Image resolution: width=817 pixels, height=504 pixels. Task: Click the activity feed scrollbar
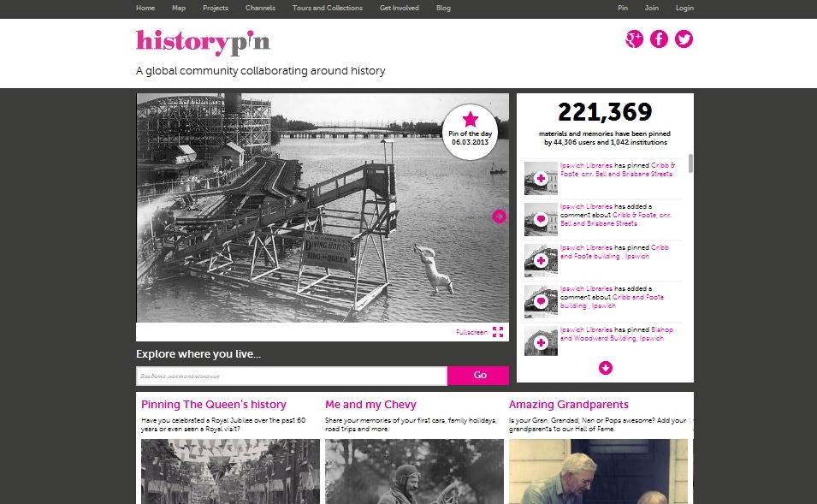[x=691, y=163]
